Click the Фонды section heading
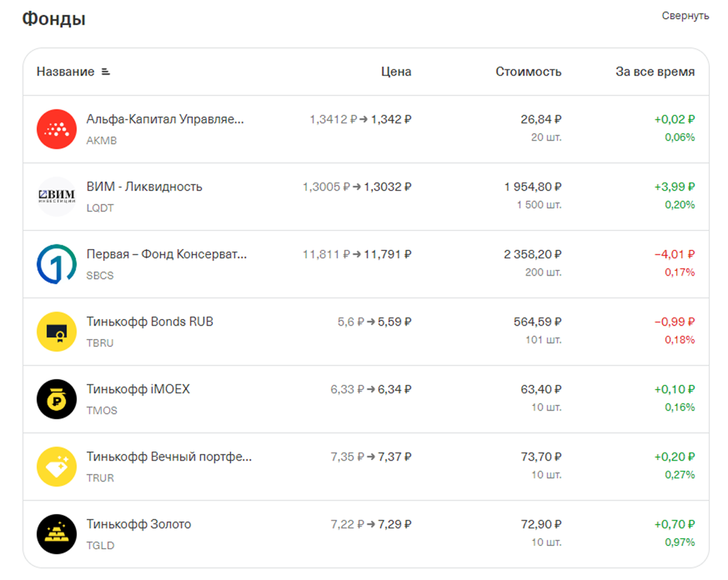 coord(54,19)
